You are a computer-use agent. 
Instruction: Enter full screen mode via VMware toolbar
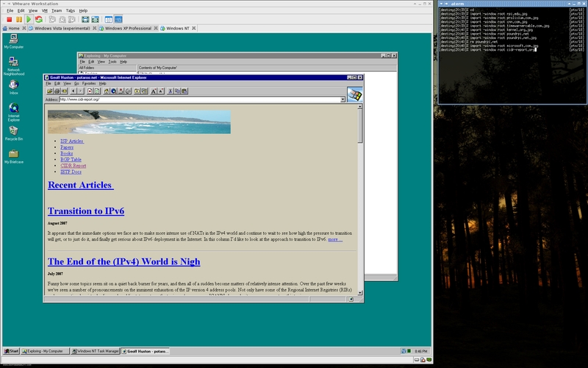tap(85, 20)
